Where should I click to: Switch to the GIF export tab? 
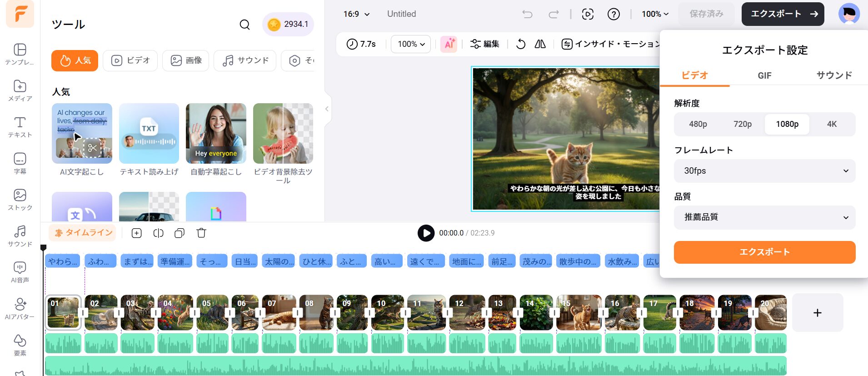[x=764, y=75]
